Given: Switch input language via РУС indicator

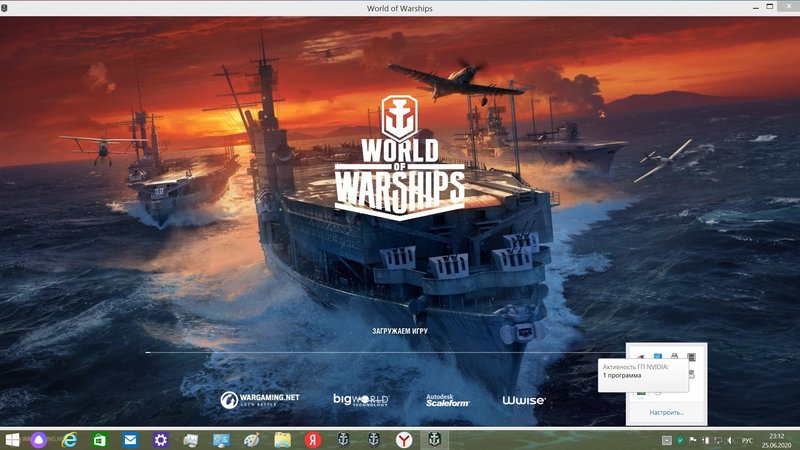Looking at the screenshot, I should click(x=747, y=440).
